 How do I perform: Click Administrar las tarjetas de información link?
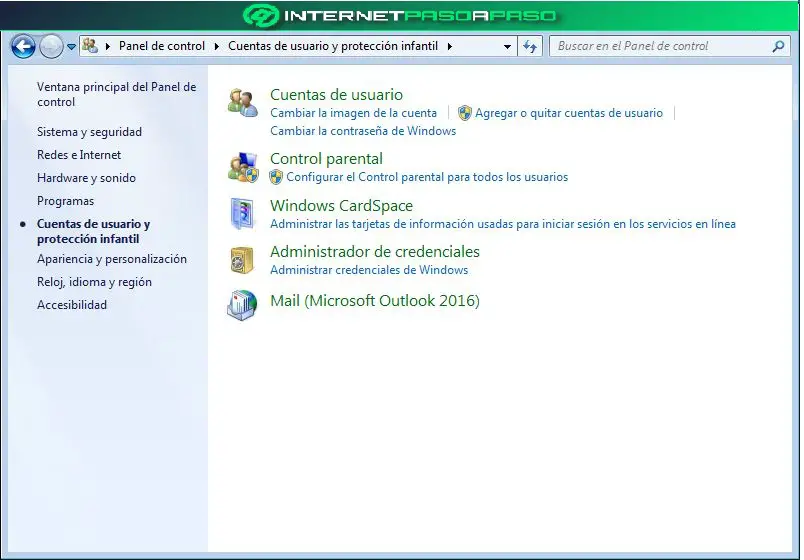(503, 224)
